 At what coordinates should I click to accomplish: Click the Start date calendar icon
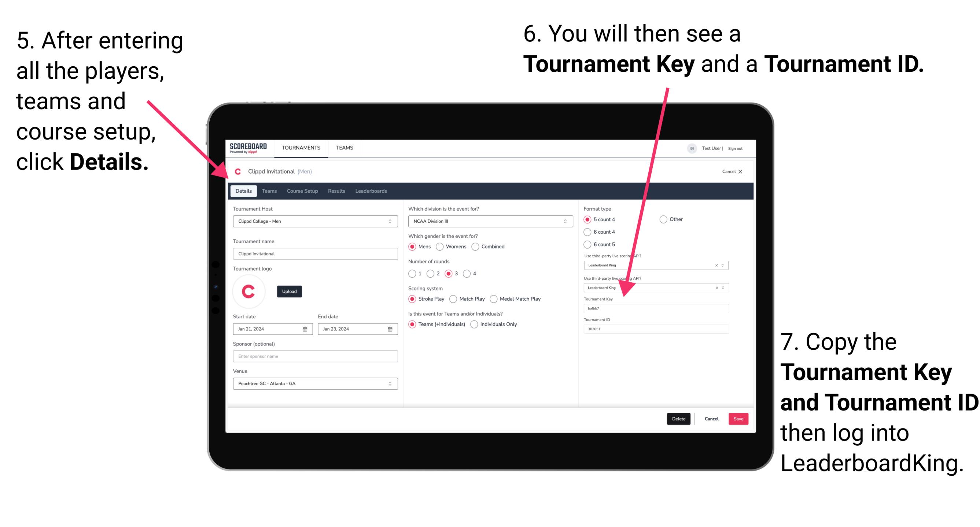(x=303, y=329)
